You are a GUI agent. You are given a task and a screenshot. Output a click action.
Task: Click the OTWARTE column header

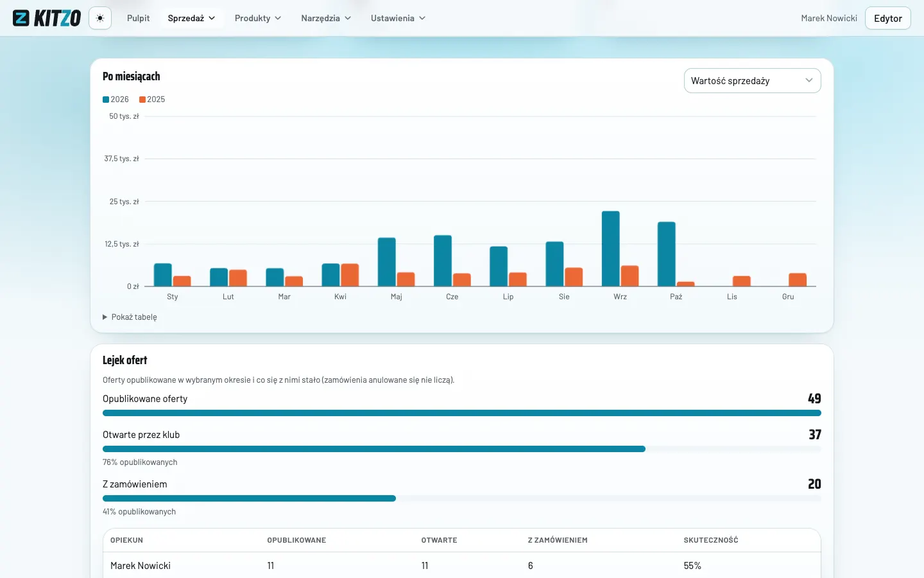tap(440, 540)
